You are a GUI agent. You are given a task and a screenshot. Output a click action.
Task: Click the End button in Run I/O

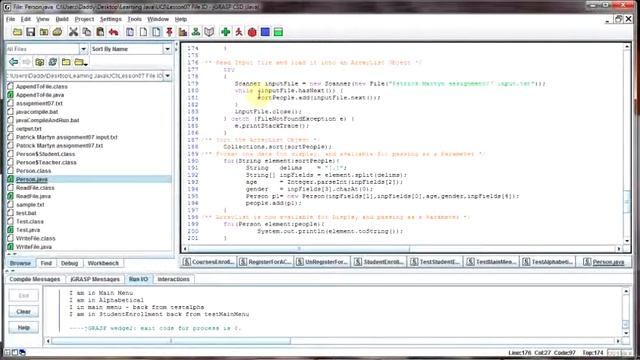[x=24, y=296]
